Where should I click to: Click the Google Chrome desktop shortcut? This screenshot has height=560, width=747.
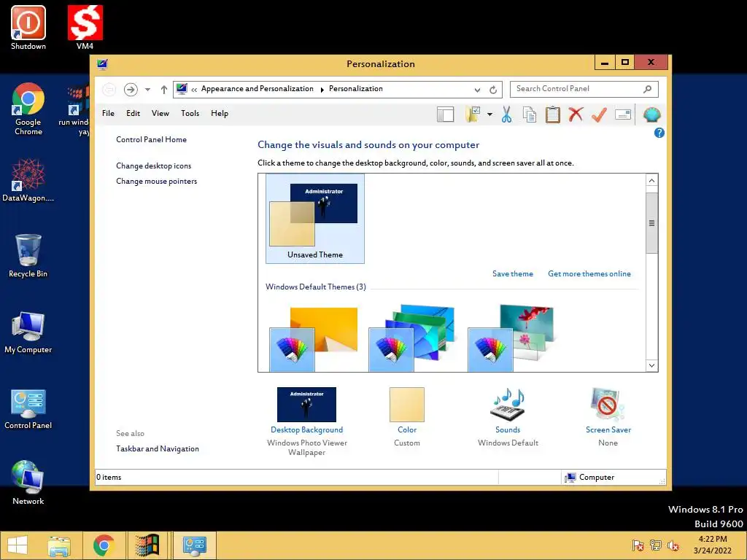(x=28, y=109)
